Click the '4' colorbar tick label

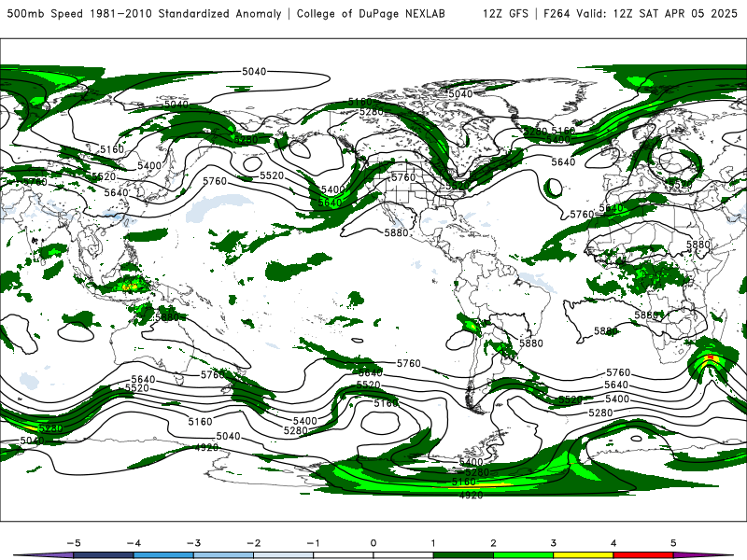click(613, 543)
